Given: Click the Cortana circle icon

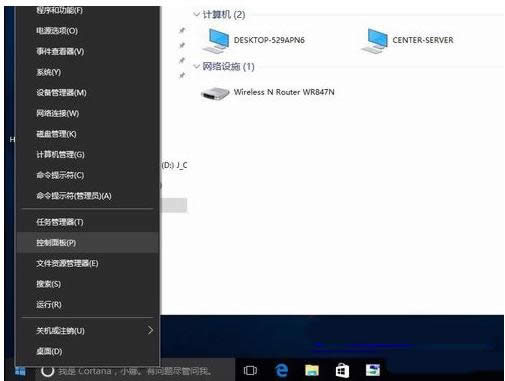Looking at the screenshot, I should tap(47, 371).
